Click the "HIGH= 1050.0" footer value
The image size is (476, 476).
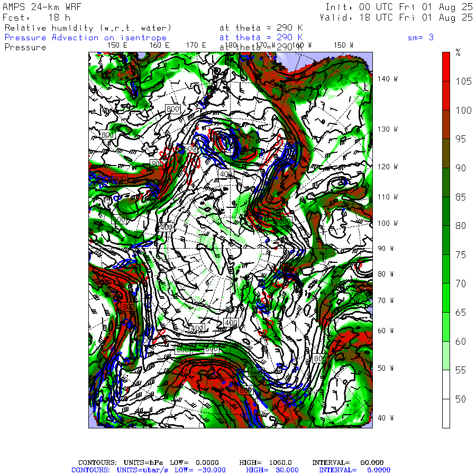(x=266, y=463)
